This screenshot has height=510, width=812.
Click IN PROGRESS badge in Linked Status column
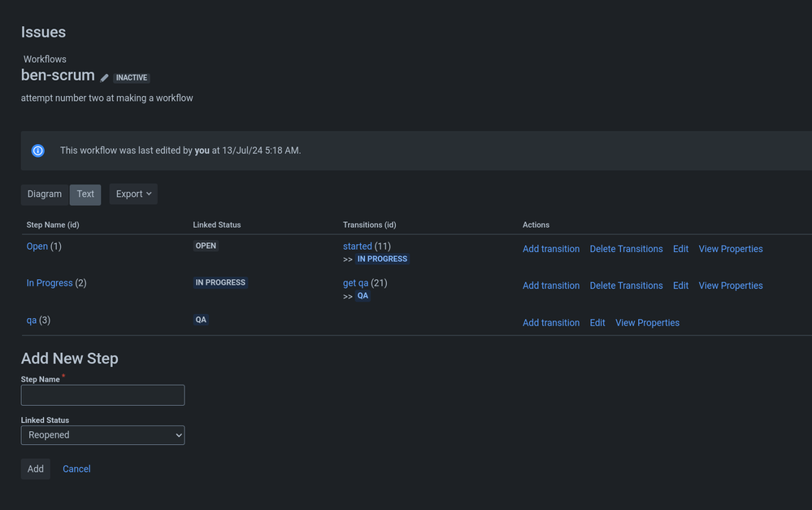point(220,282)
